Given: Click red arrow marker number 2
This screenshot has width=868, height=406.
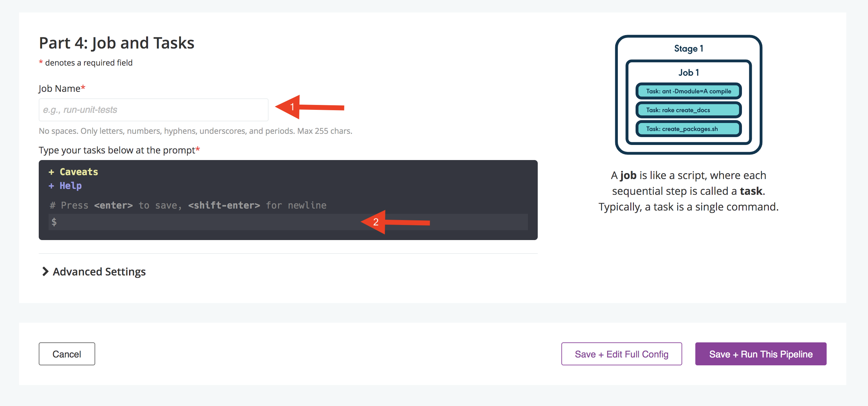Looking at the screenshot, I should coord(395,222).
